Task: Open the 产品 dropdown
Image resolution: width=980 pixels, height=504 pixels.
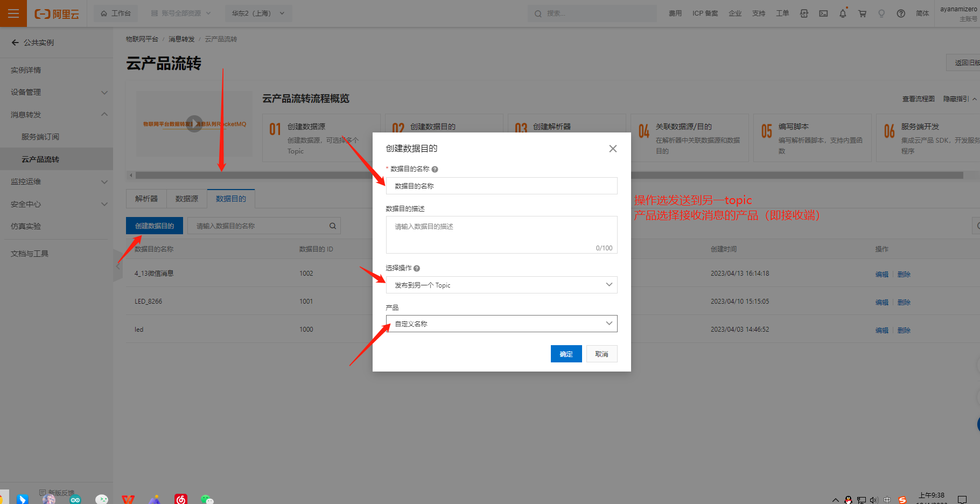Action: [501, 324]
